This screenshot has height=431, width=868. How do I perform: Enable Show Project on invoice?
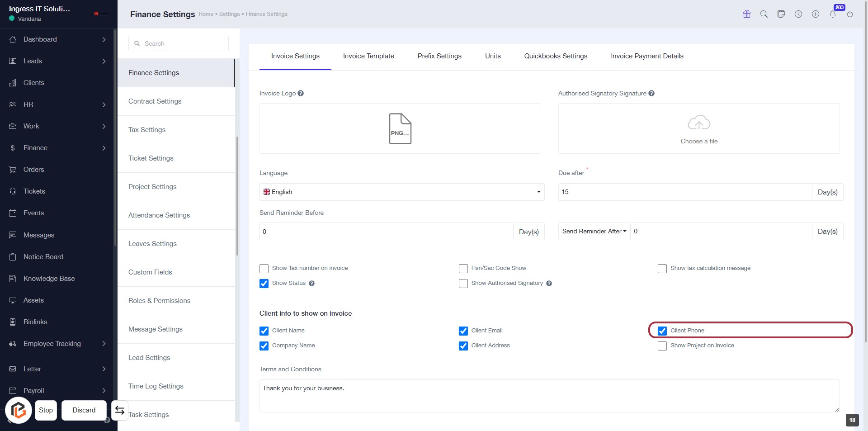click(662, 346)
